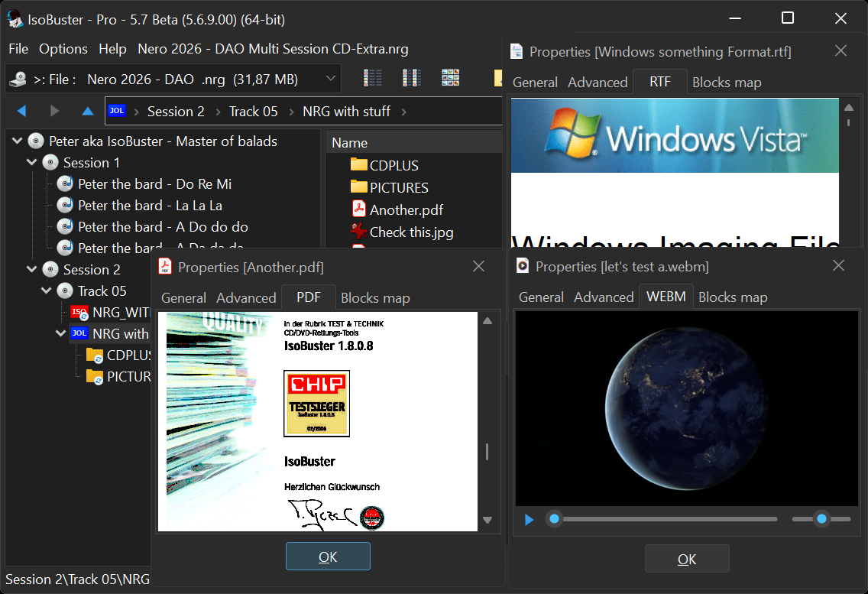Image resolution: width=868 pixels, height=594 pixels.
Task: Open the image file selection dropdown
Action: pyautogui.click(x=331, y=78)
